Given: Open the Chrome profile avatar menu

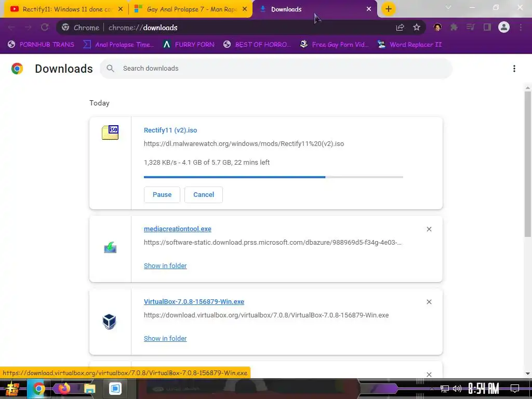Looking at the screenshot, I should (x=504, y=27).
